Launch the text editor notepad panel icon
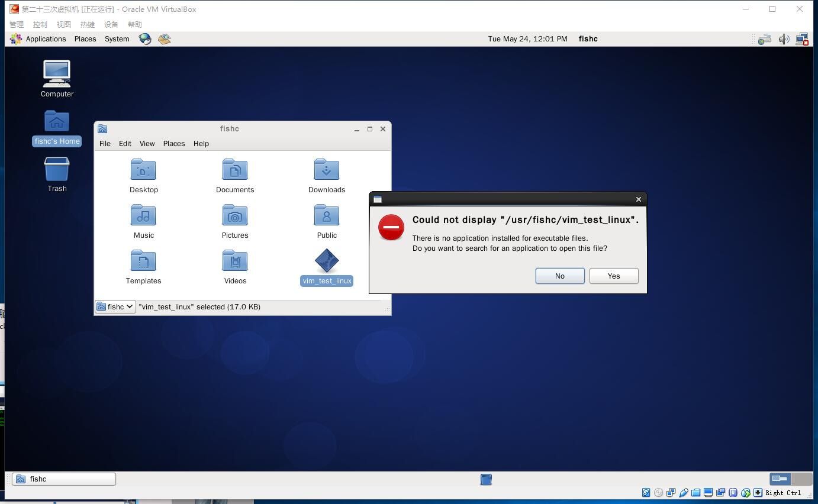This screenshot has width=818, height=504. point(165,39)
